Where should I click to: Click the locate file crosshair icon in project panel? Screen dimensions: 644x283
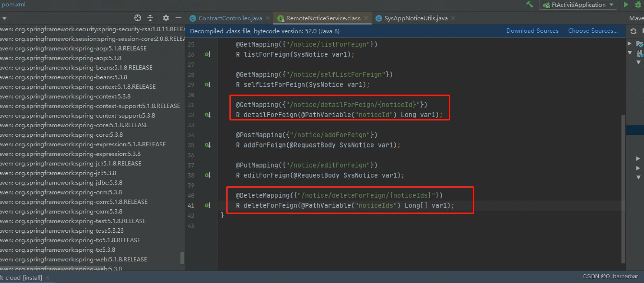[138, 18]
